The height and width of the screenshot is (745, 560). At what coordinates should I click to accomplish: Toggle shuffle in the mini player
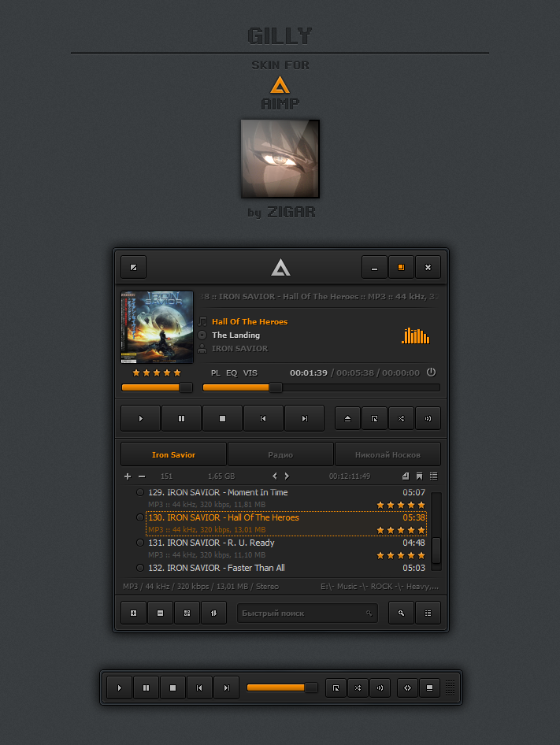[x=358, y=688]
